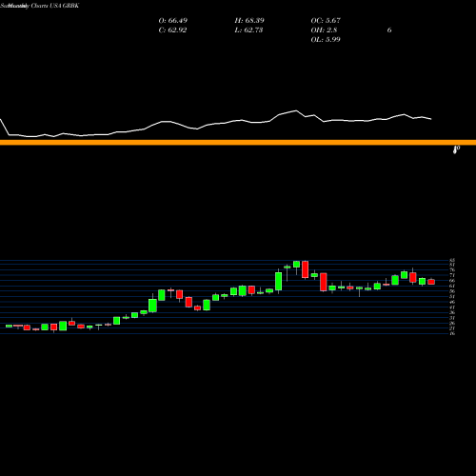Select the OL: 5.99 reading

[x=326, y=40]
